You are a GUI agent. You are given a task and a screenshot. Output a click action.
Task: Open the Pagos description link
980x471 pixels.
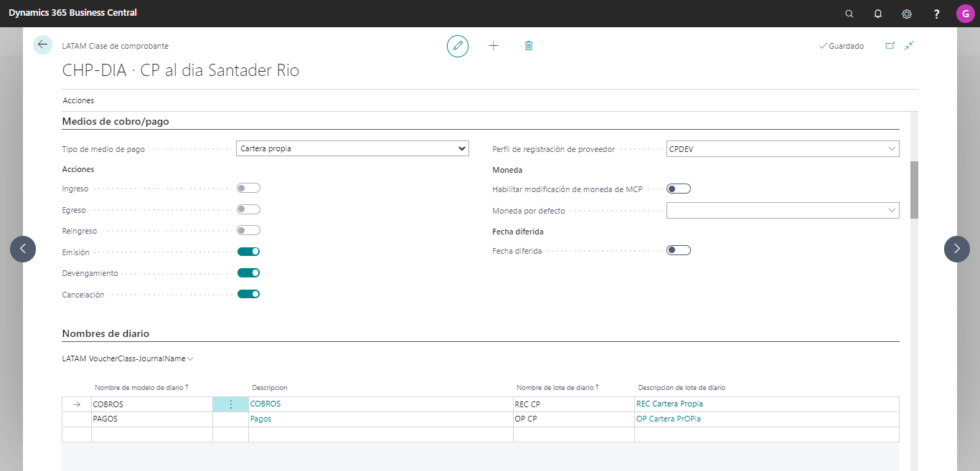[260, 419]
